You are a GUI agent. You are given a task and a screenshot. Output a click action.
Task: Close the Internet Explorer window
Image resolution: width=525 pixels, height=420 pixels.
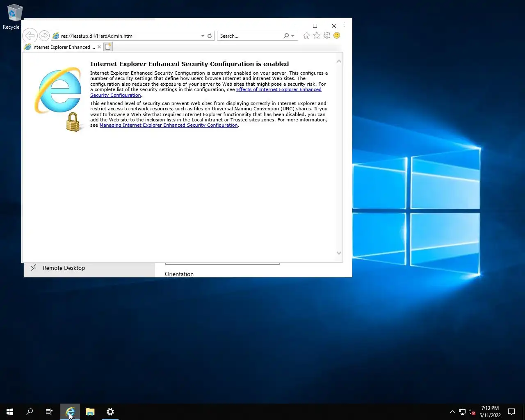[x=334, y=26]
